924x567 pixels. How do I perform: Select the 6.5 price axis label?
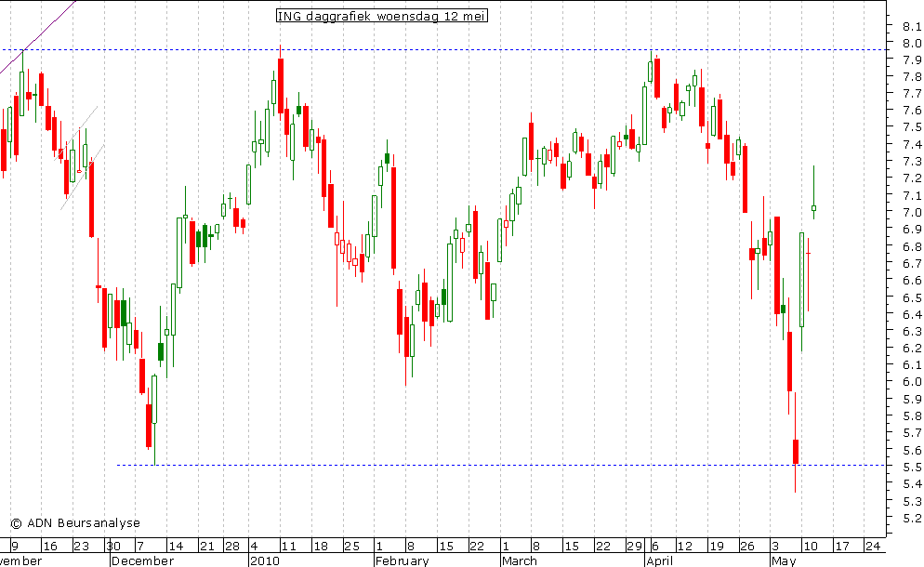[x=912, y=297]
